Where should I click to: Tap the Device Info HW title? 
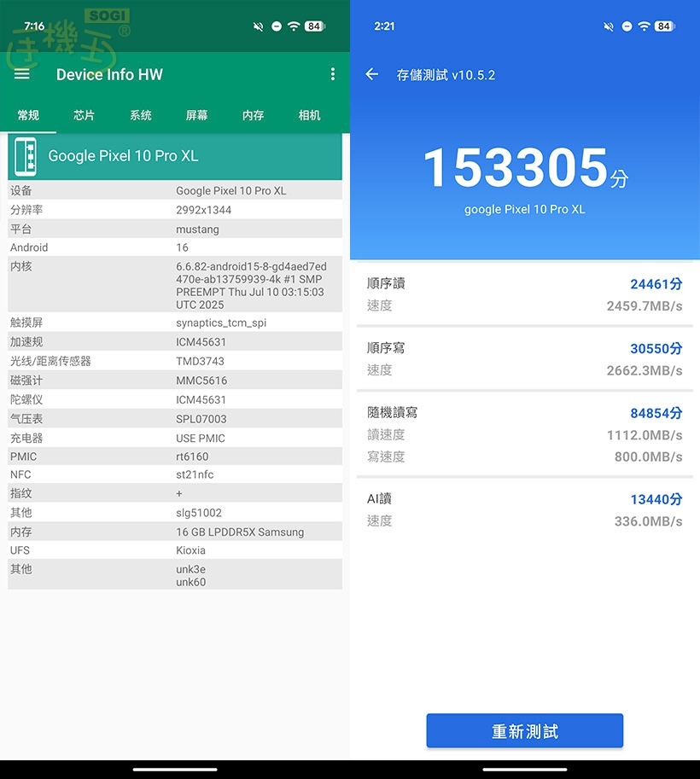coord(109,74)
